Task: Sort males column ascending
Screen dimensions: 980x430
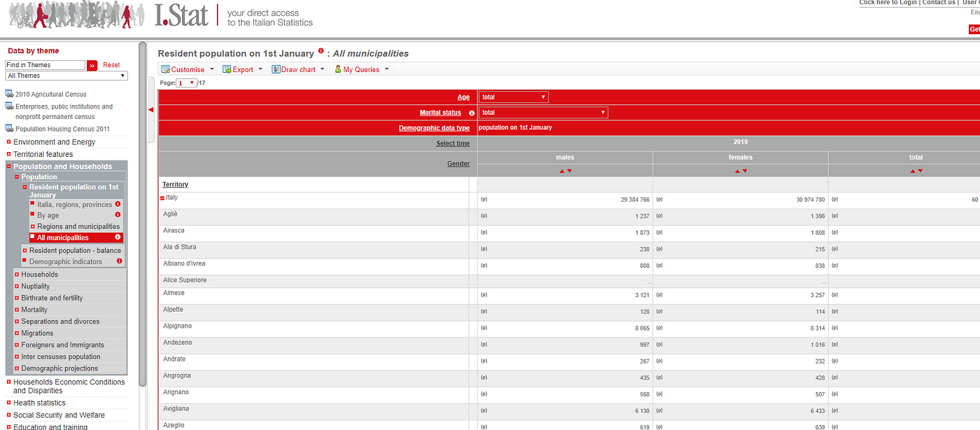Action: (561, 171)
